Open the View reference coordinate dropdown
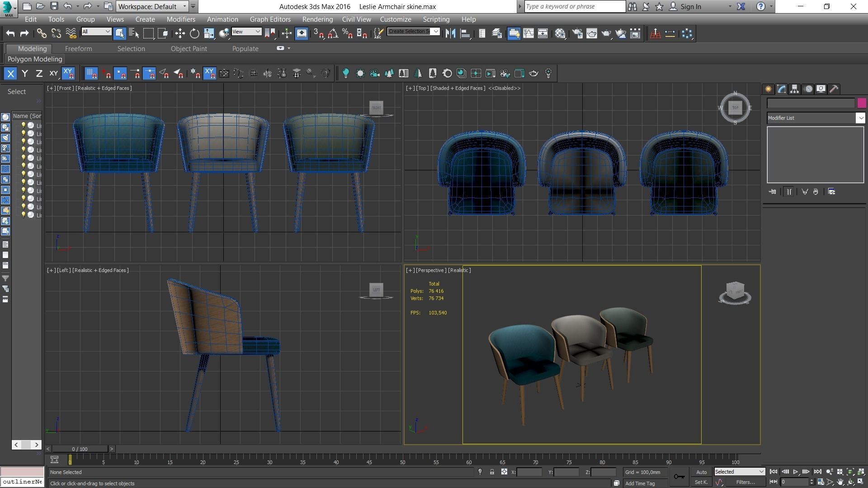The width and height of the screenshot is (868, 488). (246, 31)
